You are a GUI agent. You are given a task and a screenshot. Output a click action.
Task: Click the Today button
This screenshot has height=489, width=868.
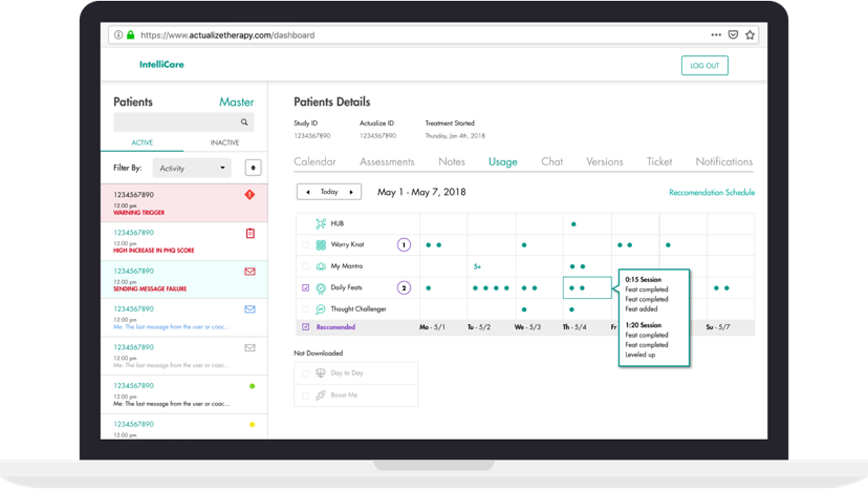pos(329,192)
